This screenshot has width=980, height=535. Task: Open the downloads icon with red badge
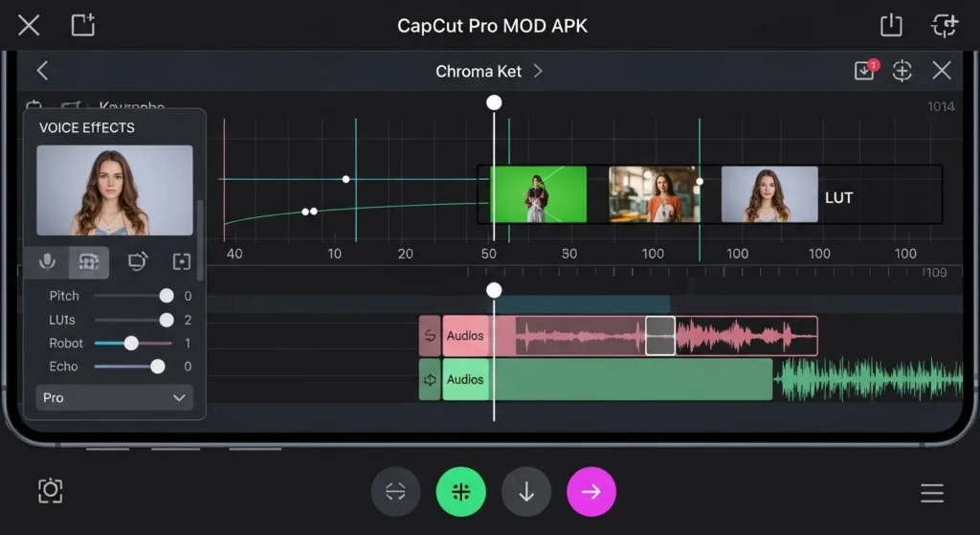pos(865,70)
